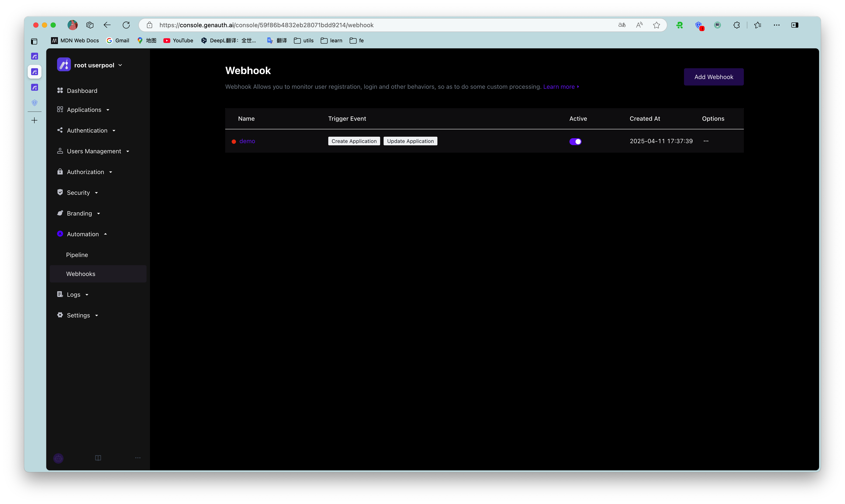Expand the Authentication sidebar section
The width and height of the screenshot is (845, 504).
coord(87,130)
